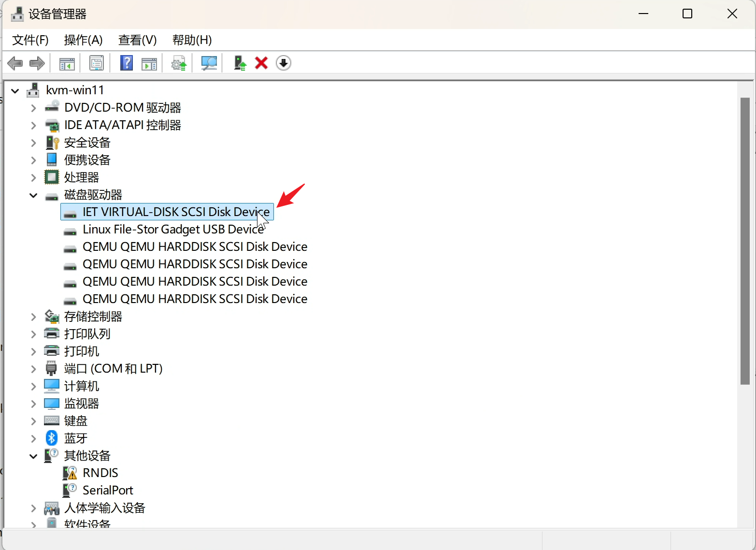Click Scan for hardware changes icon
This screenshot has width=756, height=550.
pyautogui.click(x=209, y=63)
